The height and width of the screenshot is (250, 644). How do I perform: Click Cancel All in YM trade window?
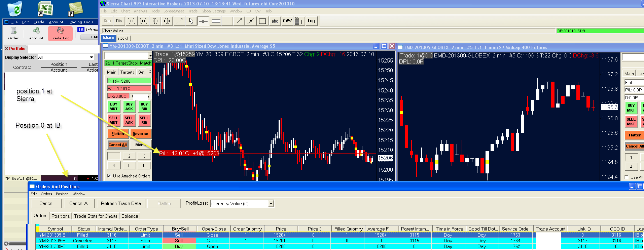117,145
